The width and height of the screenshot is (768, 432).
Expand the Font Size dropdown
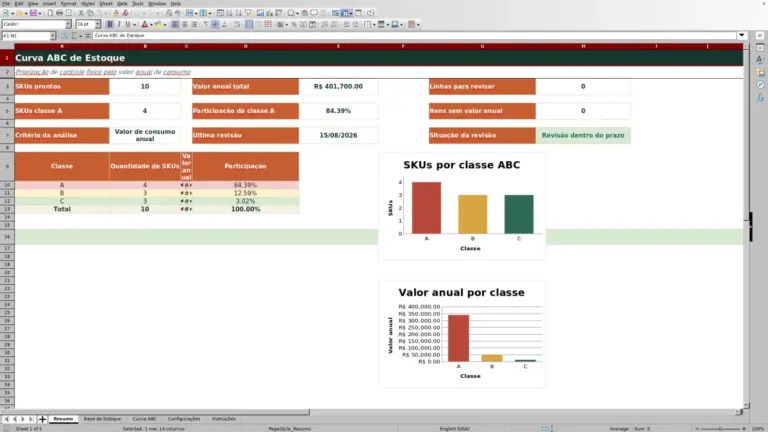[x=97, y=24]
